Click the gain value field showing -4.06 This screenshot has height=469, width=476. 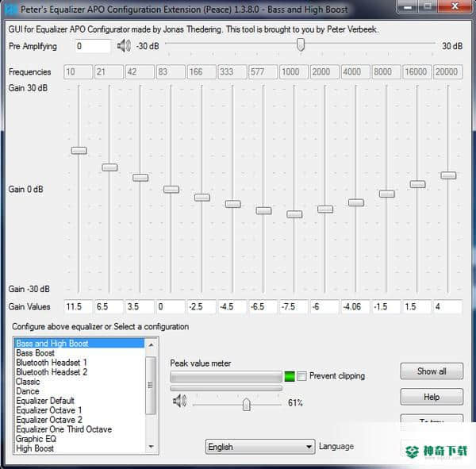click(355, 306)
